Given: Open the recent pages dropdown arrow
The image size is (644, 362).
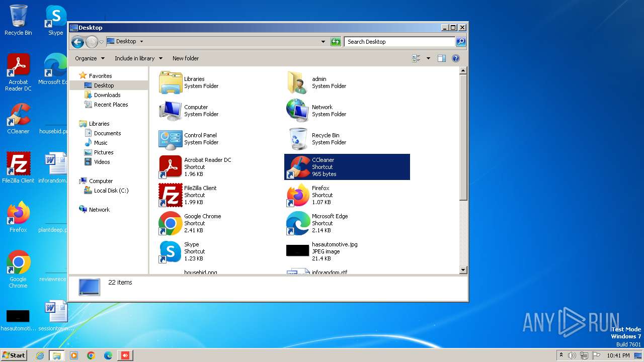Looking at the screenshot, I should click(x=102, y=42).
